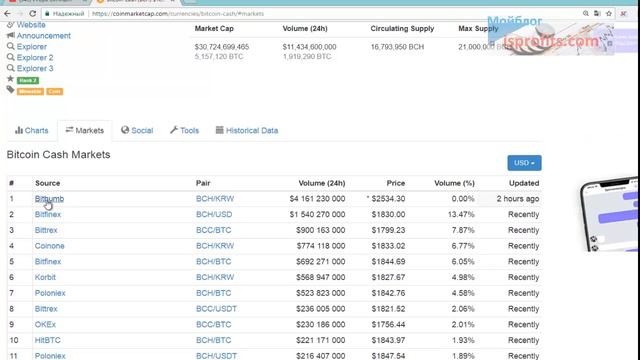640x360 pixels.
Task: Click the $30,724,699,465 market cap value
Action: click(x=222, y=47)
